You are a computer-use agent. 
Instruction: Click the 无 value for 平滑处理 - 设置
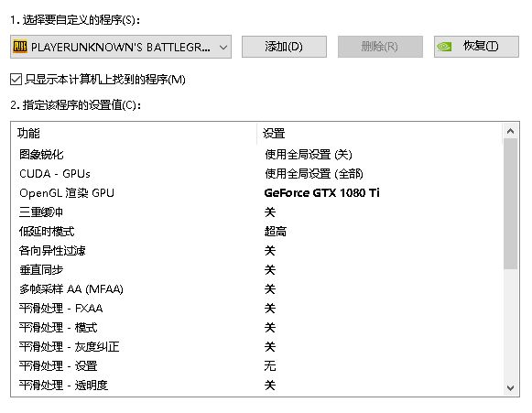click(270, 365)
